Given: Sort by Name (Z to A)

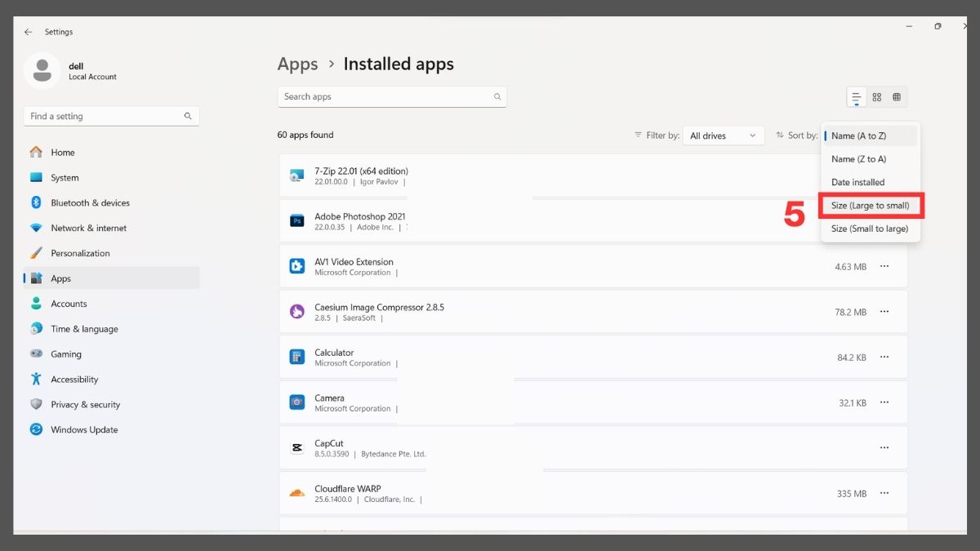Looking at the screenshot, I should [871, 159].
